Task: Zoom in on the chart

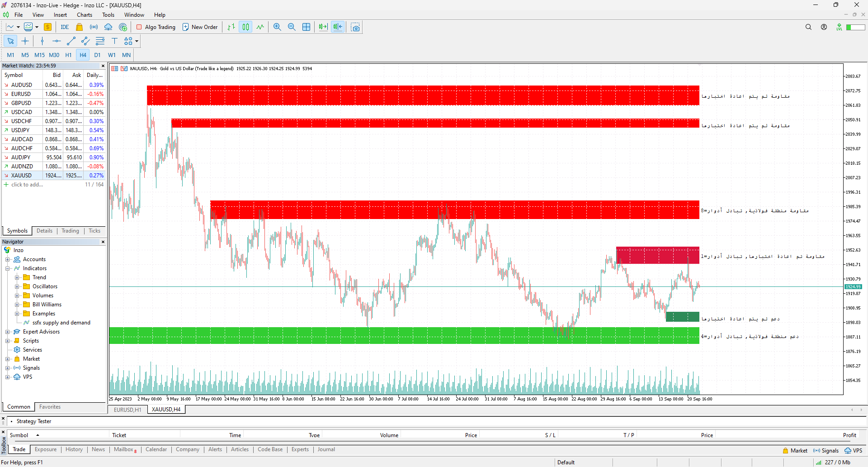Action: 277,27
